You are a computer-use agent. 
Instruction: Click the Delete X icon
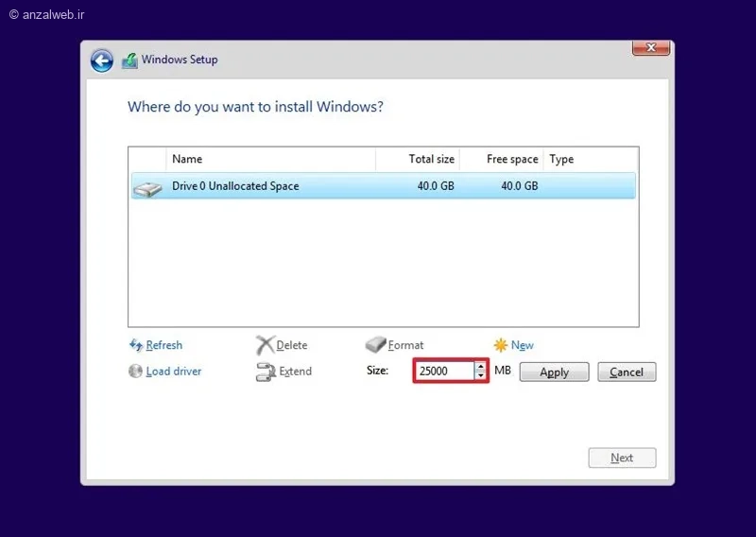tap(266, 345)
